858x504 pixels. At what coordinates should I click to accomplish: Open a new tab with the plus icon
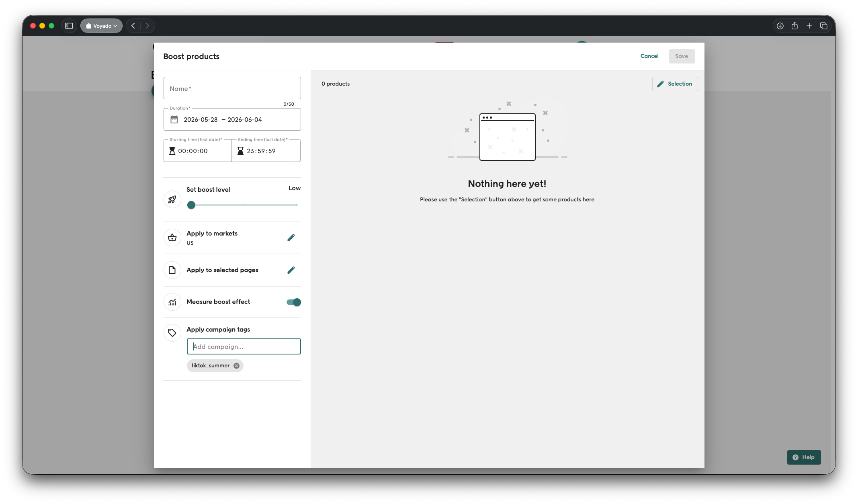(x=809, y=26)
